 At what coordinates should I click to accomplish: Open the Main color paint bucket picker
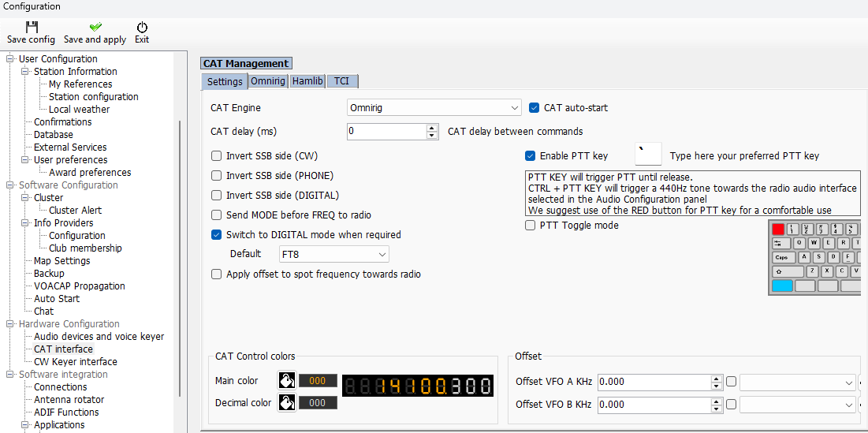pos(287,380)
